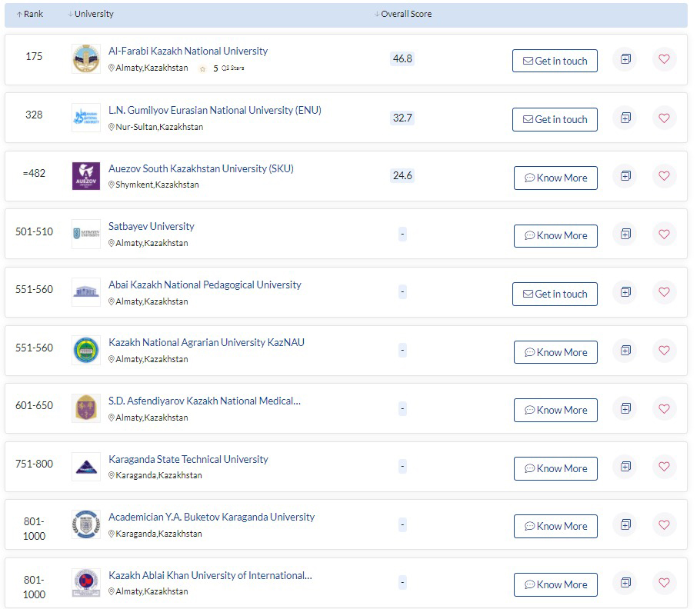700x609 pixels.
Task: Click overall score 32.7
Action: pyautogui.click(x=402, y=118)
